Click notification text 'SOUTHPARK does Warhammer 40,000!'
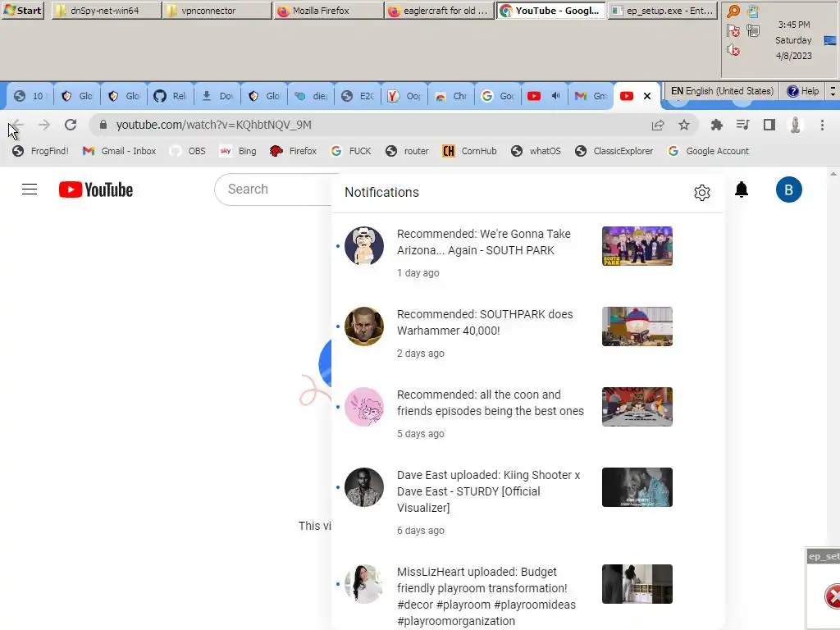The width and height of the screenshot is (840, 630). tap(485, 322)
